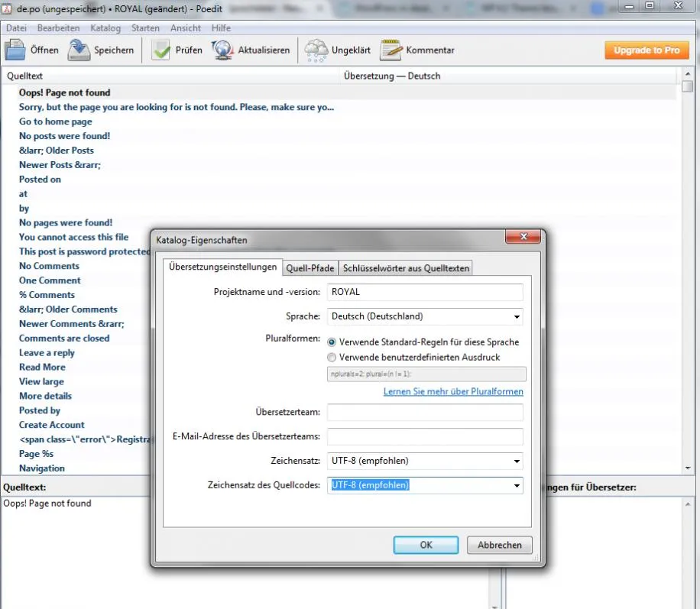Confirm the dialog with OK
The width and height of the screenshot is (700, 609).
426,545
